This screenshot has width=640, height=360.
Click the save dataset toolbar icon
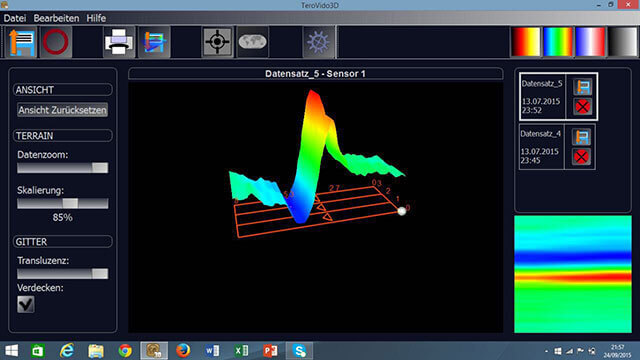[22, 42]
